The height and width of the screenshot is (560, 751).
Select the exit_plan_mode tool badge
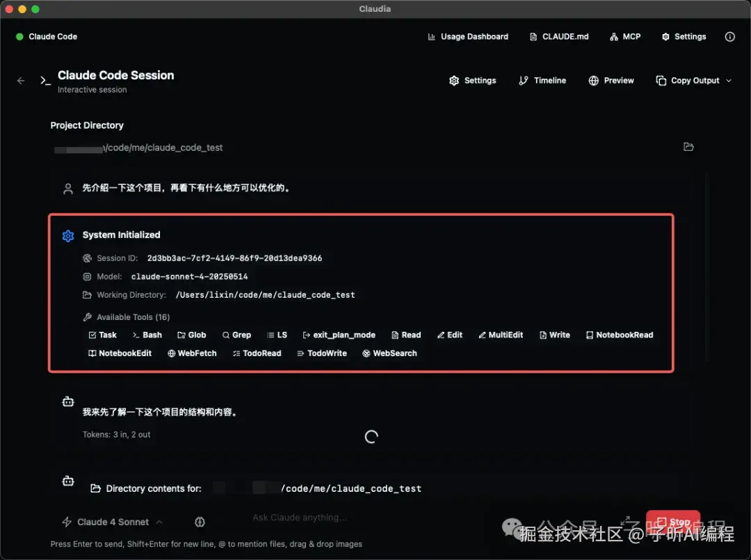pos(339,335)
